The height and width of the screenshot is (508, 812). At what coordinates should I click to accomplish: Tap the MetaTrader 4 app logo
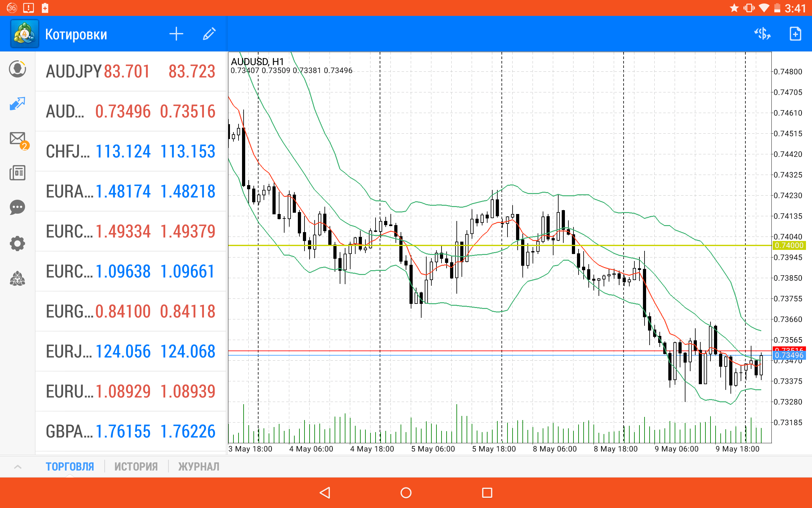pos(25,34)
